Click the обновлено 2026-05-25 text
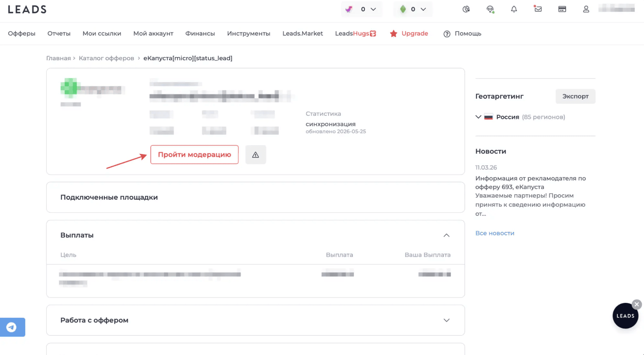 pos(336,132)
